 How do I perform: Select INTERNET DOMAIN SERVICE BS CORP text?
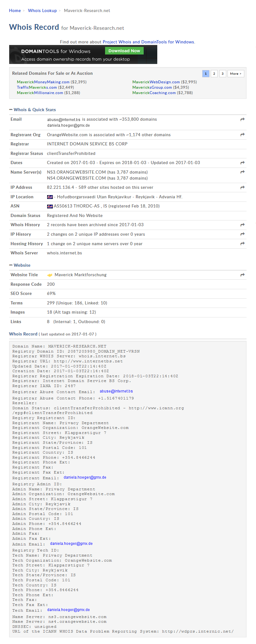pos(87,144)
